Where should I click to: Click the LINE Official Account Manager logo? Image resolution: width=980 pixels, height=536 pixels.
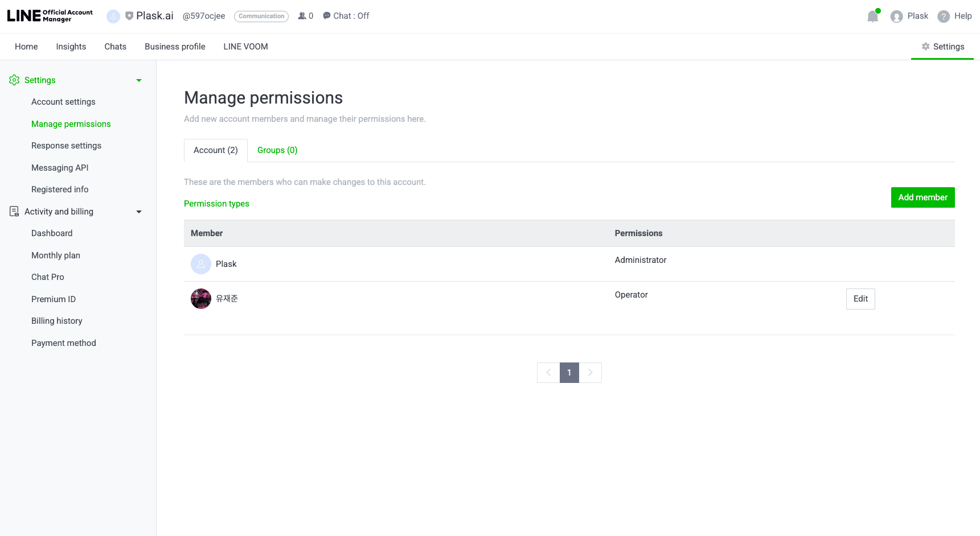click(x=50, y=16)
